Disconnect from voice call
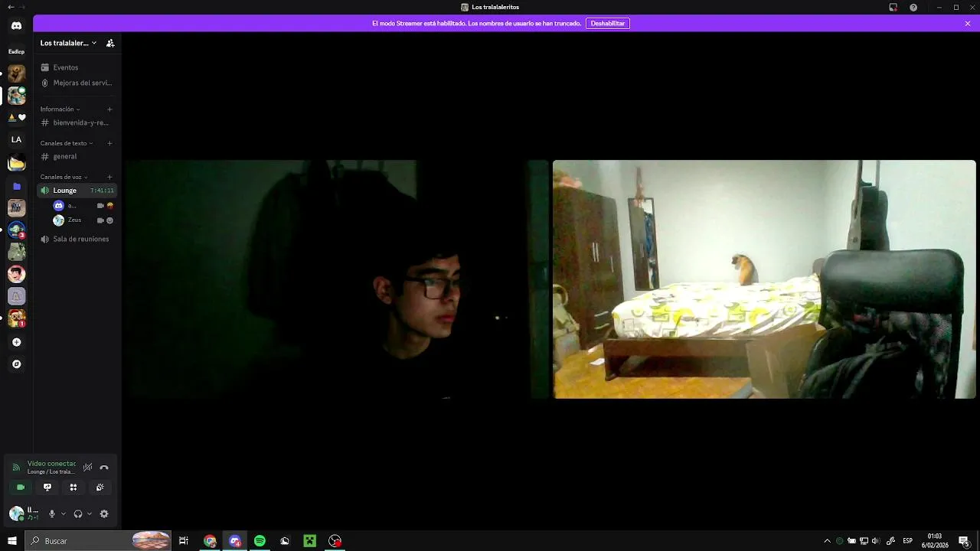The image size is (980, 551). pyautogui.click(x=104, y=468)
